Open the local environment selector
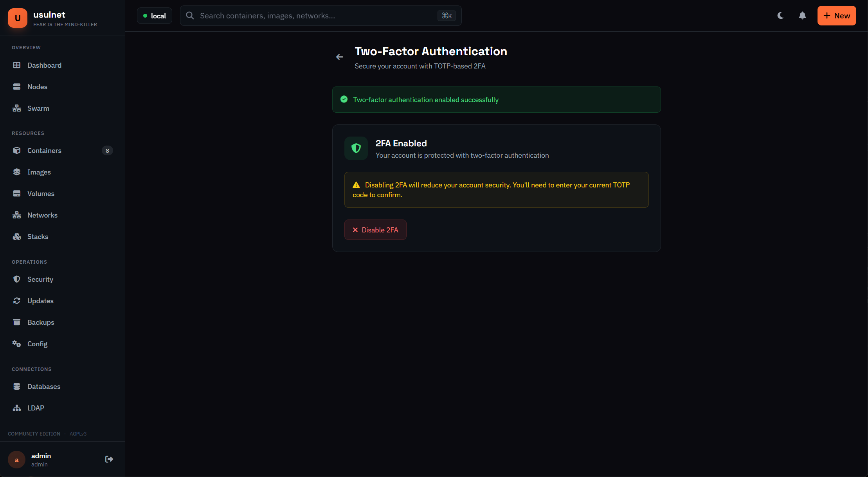 [155, 16]
